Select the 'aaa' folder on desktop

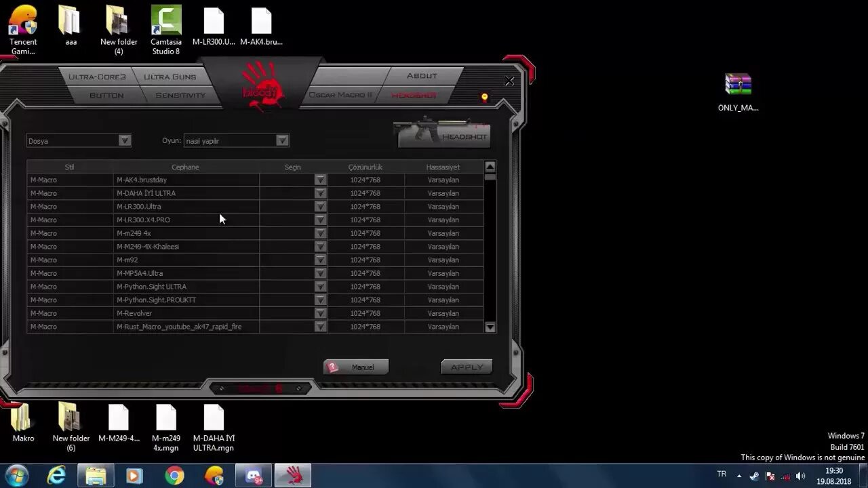coord(71,27)
